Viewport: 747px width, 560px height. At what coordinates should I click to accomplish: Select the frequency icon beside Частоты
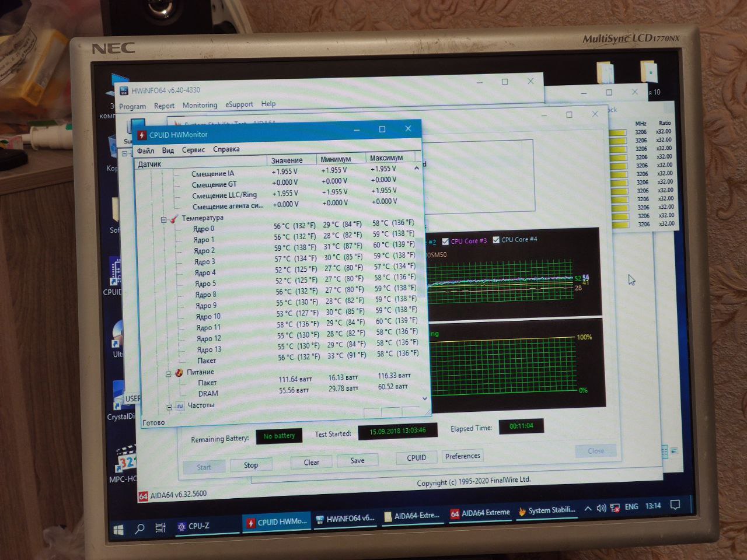180,406
